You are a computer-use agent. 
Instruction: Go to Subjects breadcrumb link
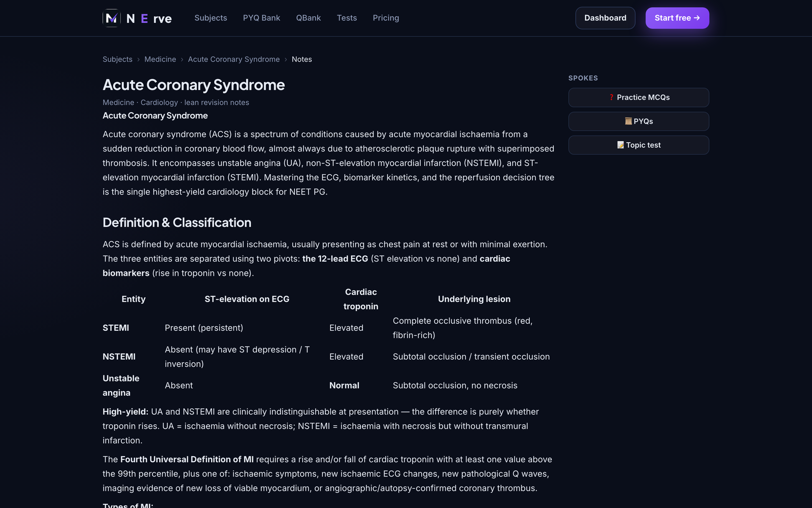coord(117,59)
